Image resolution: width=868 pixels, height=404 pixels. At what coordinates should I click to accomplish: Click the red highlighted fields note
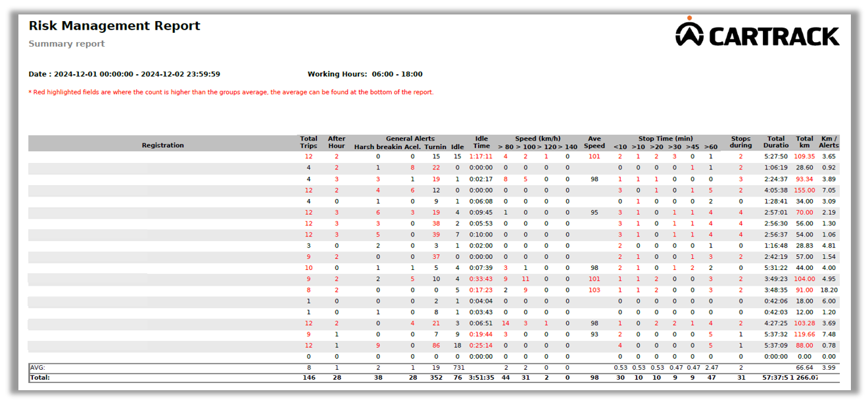pyautogui.click(x=231, y=93)
